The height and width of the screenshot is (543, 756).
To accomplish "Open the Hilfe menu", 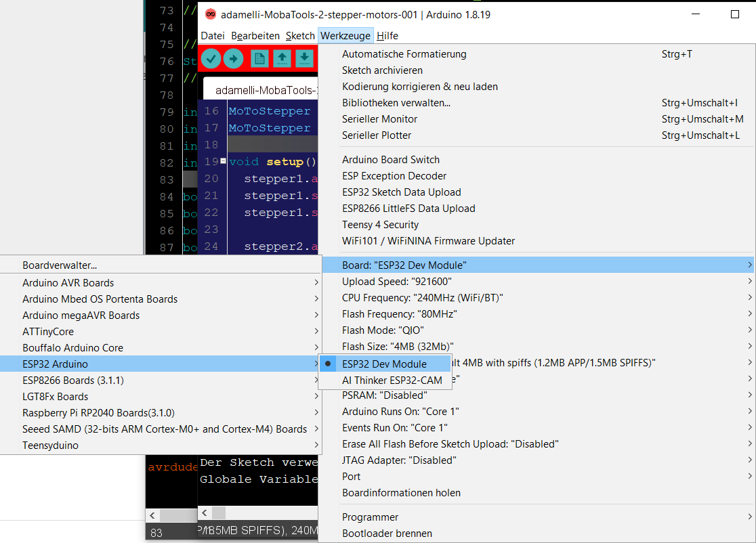I will click(x=387, y=36).
